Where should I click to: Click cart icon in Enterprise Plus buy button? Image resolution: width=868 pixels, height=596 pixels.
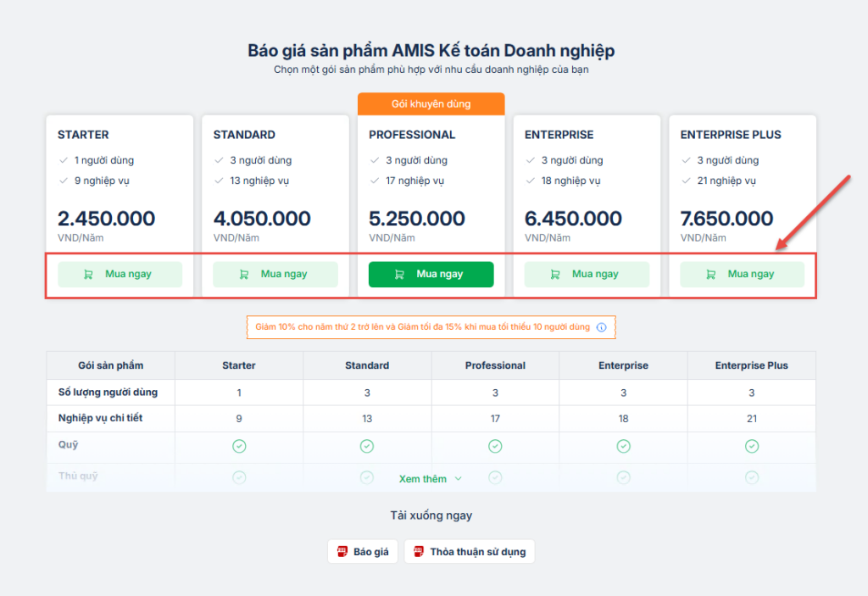(x=710, y=275)
